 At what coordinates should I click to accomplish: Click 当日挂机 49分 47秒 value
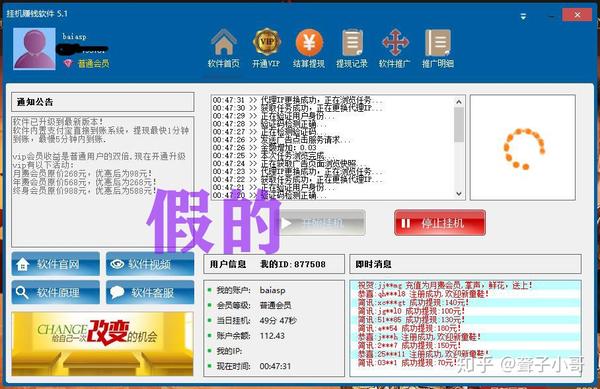coord(278,321)
